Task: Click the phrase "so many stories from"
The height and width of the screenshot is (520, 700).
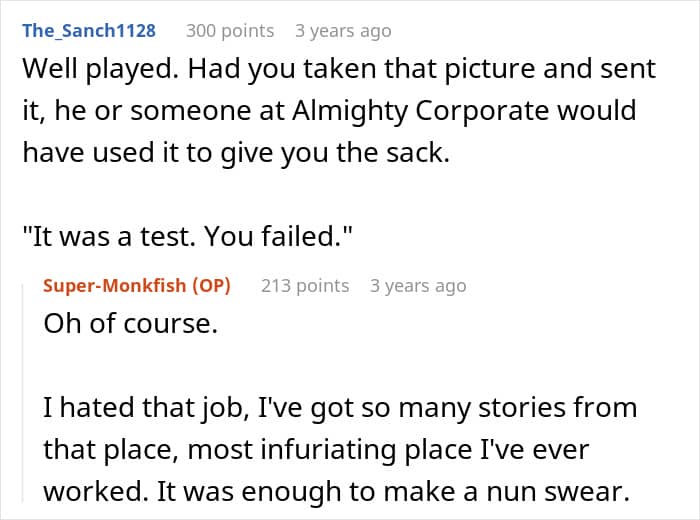Action: [499, 408]
